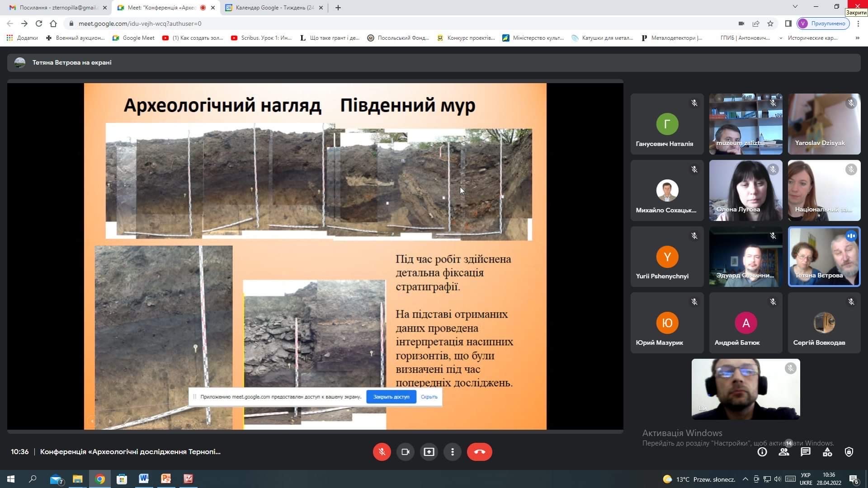868x488 pixels.
Task: Show the participants people panel
Action: pyautogui.click(x=784, y=452)
